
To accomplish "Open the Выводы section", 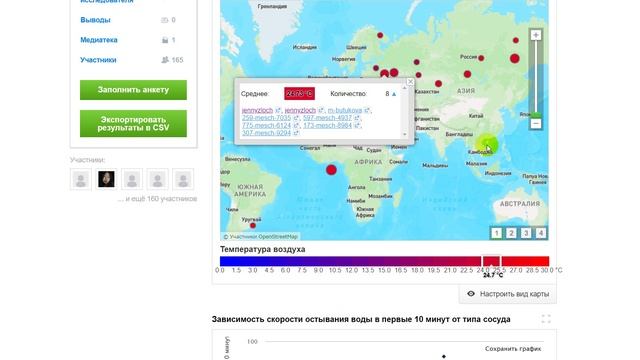I will 95,20.
